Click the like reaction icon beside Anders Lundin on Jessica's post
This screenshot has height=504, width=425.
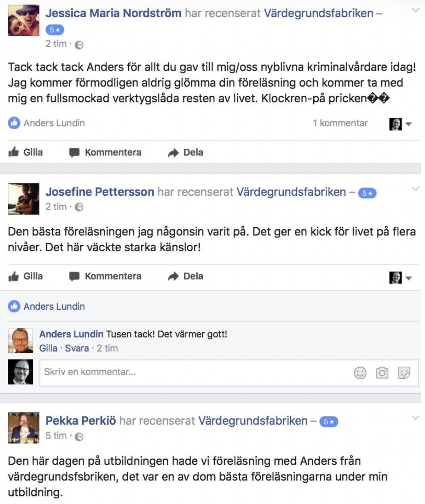14,123
